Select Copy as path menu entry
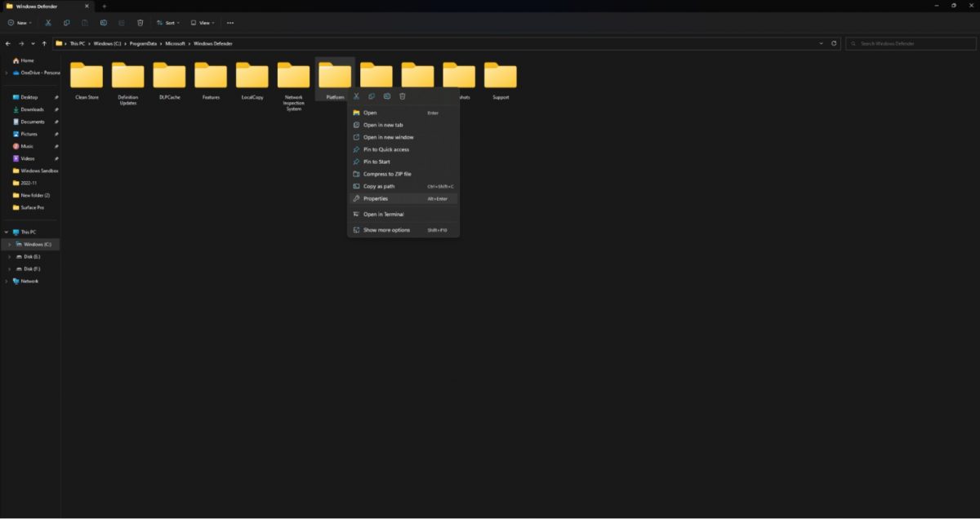This screenshot has height=519, width=980. (379, 186)
